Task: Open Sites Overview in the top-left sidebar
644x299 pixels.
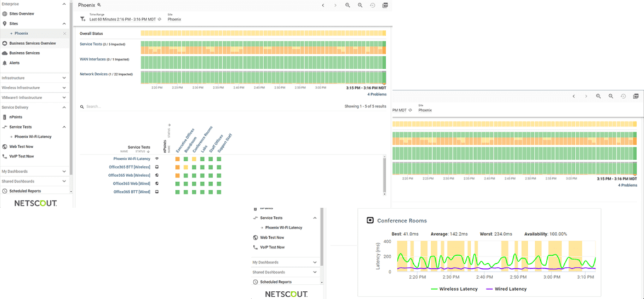Action: click(x=22, y=13)
